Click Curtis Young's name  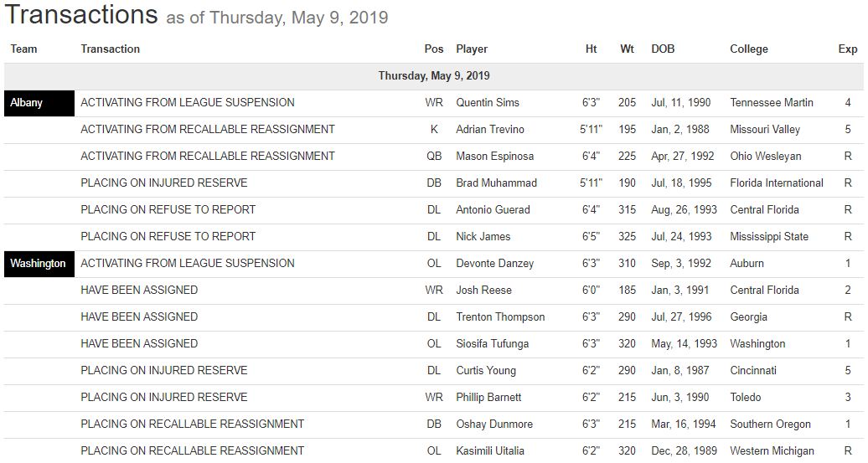(486, 371)
